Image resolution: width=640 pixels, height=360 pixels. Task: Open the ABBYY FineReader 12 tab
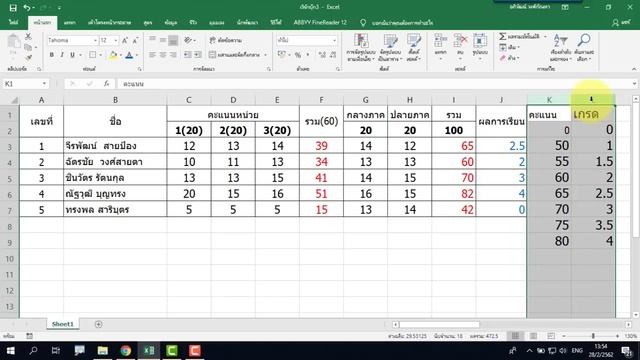point(320,23)
